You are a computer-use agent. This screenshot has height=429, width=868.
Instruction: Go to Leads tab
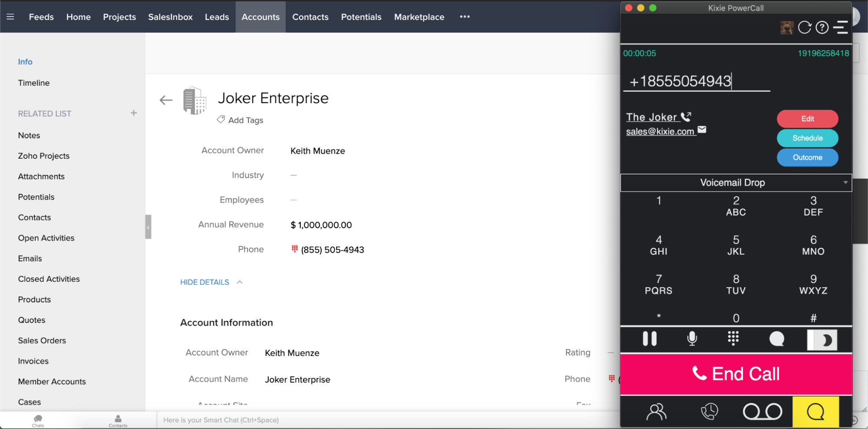pos(217,17)
